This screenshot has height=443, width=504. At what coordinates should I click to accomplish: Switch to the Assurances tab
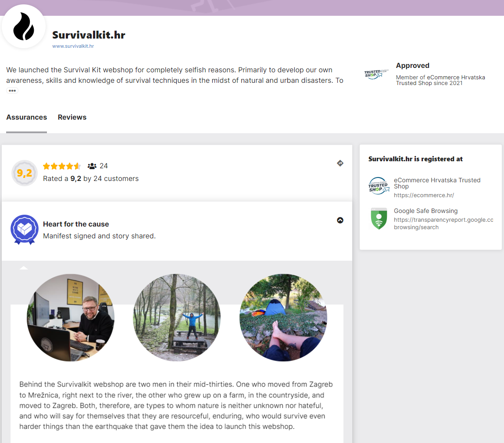27,117
